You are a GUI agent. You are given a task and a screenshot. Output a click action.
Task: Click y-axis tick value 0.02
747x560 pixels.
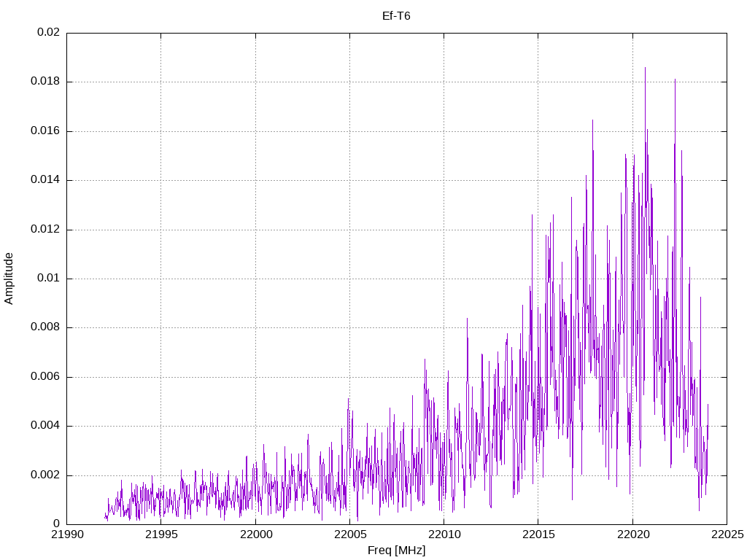49,32
